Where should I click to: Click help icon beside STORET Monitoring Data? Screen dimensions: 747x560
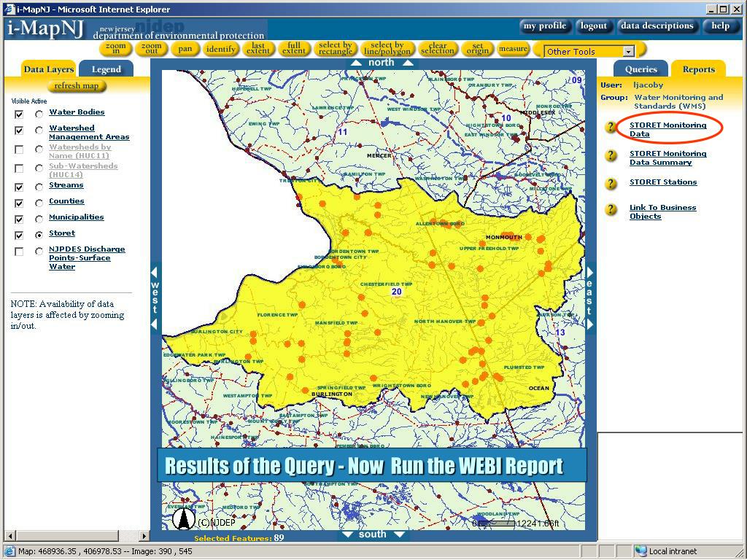(x=611, y=127)
